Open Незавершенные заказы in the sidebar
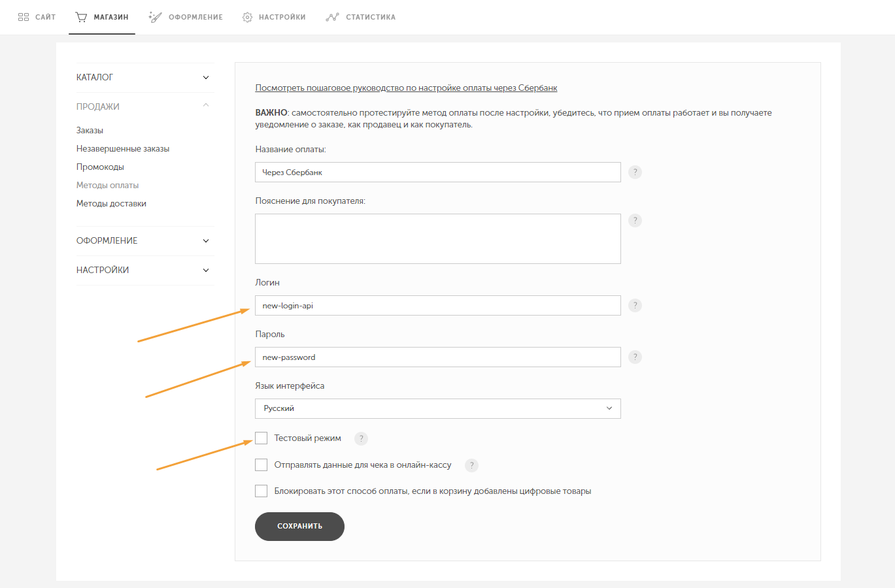 pyautogui.click(x=123, y=148)
